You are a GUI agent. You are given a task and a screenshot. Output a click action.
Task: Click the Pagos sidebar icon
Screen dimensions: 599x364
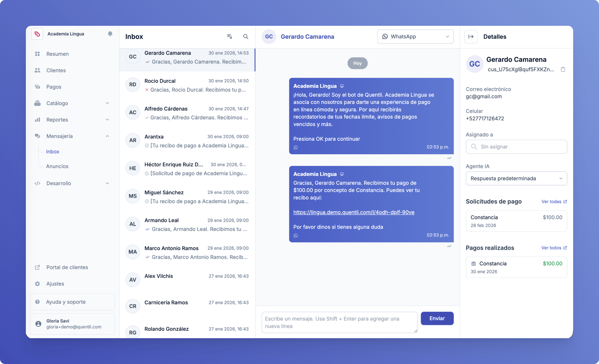coord(37,87)
